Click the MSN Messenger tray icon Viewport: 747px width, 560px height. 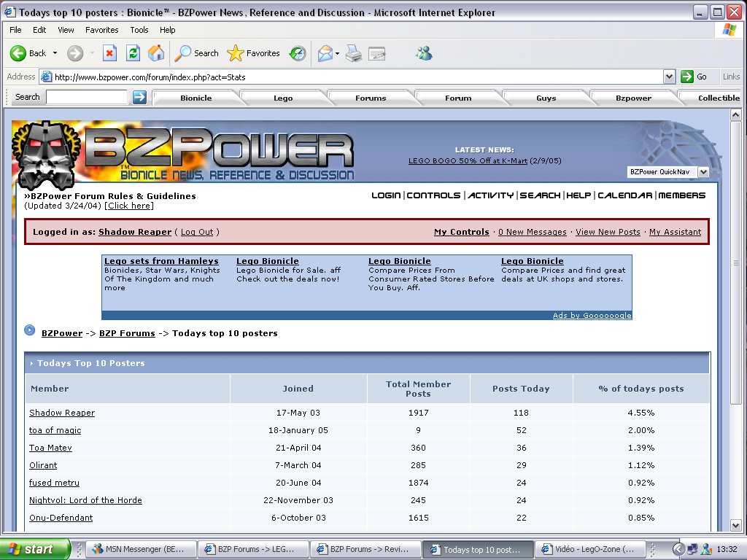pos(706,549)
